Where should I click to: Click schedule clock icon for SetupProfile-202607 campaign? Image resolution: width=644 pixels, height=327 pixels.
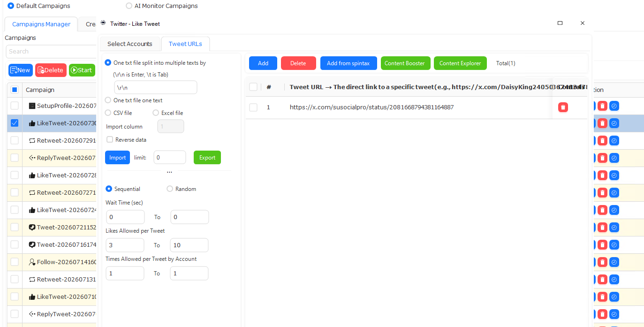[614, 106]
